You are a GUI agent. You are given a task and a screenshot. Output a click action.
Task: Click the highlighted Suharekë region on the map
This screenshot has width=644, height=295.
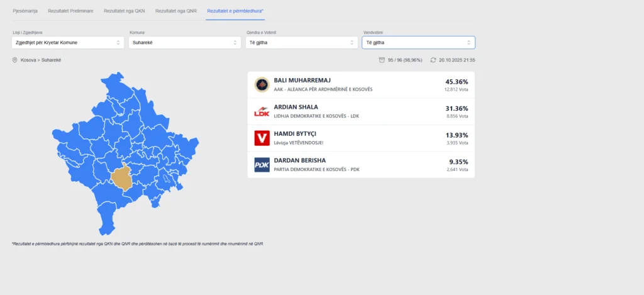point(123,178)
